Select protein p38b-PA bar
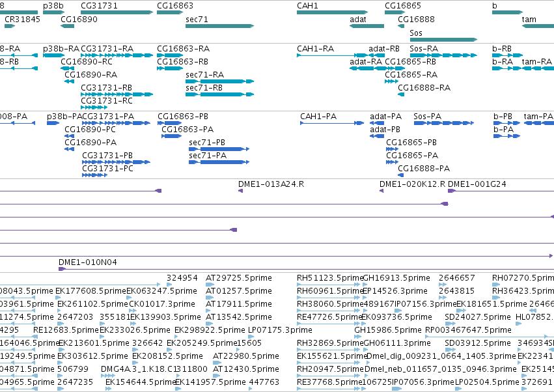Screen dimensions: 554x392 53,123
